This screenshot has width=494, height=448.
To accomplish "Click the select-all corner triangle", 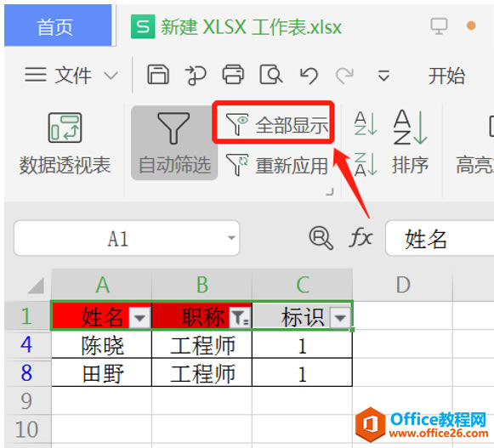I will pyautogui.click(x=36, y=286).
